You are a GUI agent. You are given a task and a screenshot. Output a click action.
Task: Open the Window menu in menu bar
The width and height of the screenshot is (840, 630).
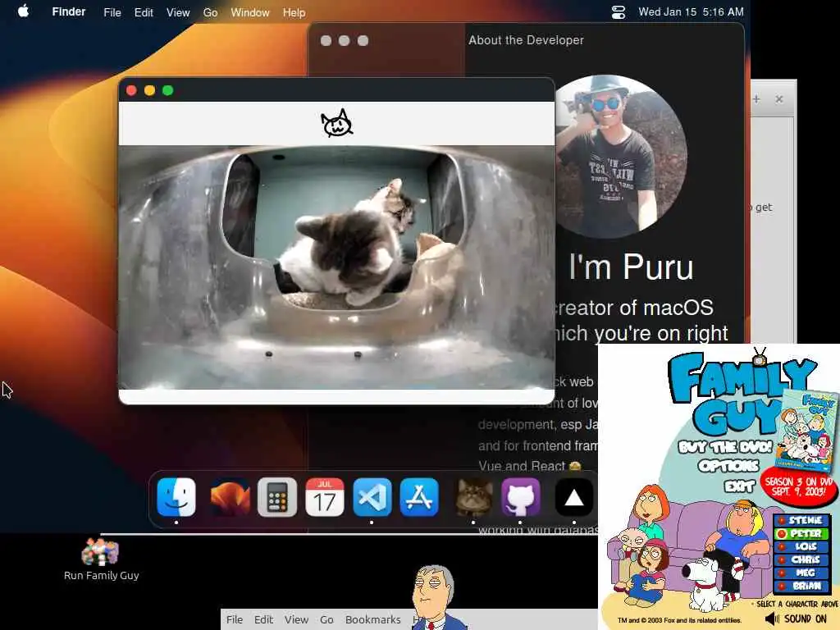pos(250,12)
